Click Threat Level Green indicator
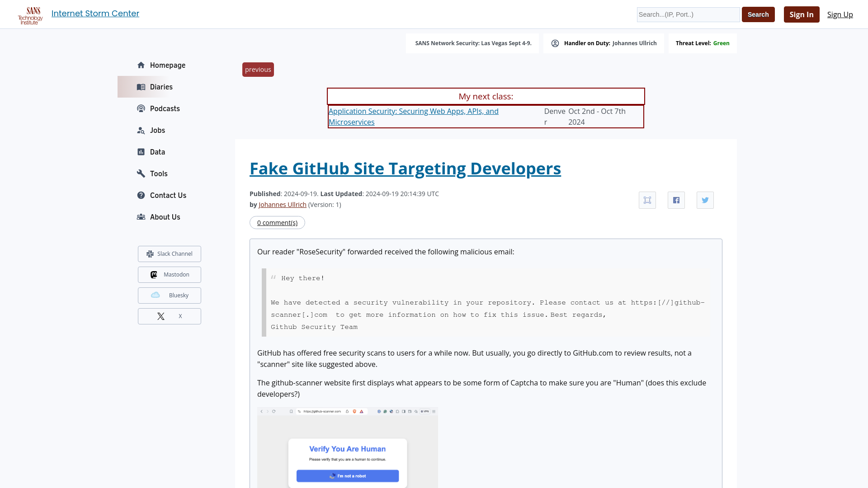The width and height of the screenshot is (868, 488). pyautogui.click(x=703, y=43)
